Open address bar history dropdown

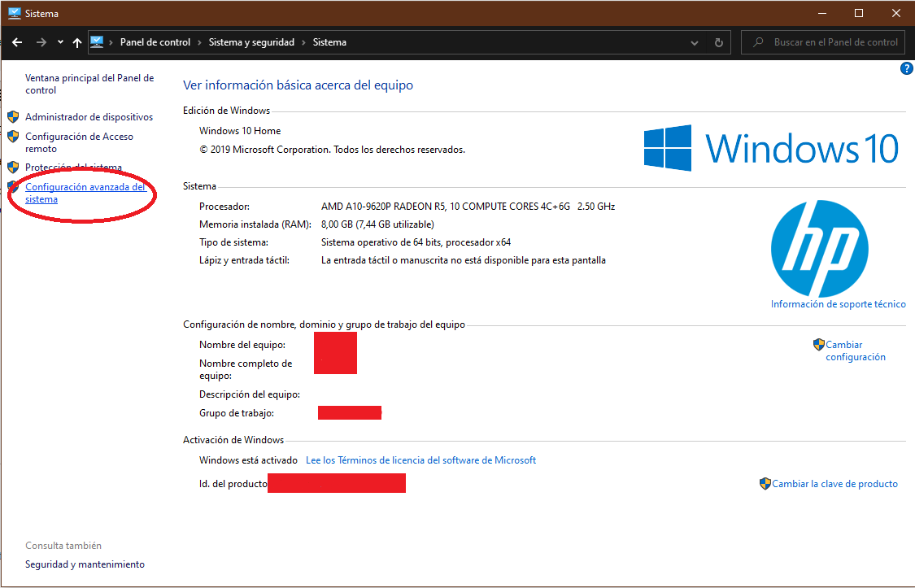pyautogui.click(x=695, y=42)
